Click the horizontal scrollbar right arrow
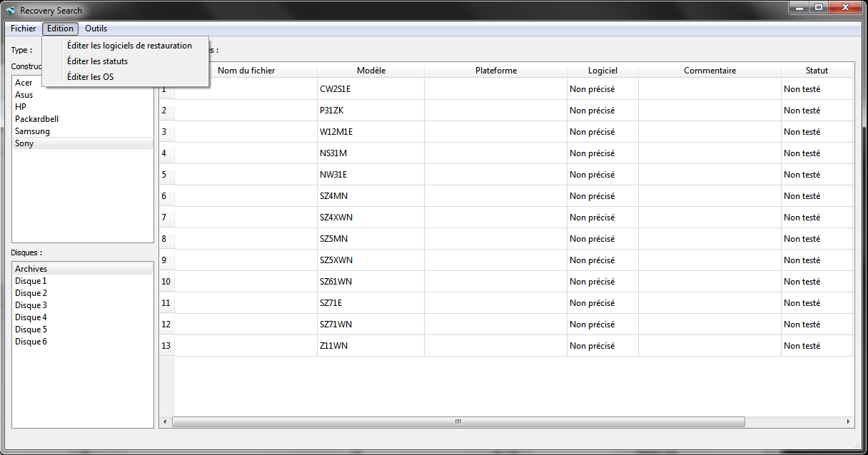The width and height of the screenshot is (868, 455). point(849,422)
